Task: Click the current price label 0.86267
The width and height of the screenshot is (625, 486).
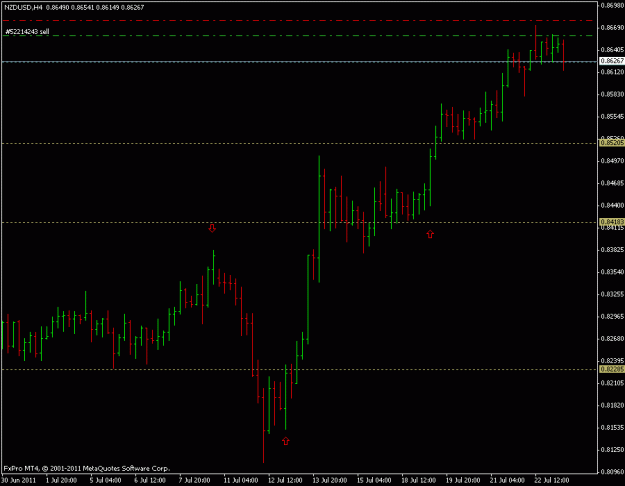Action: (x=612, y=61)
